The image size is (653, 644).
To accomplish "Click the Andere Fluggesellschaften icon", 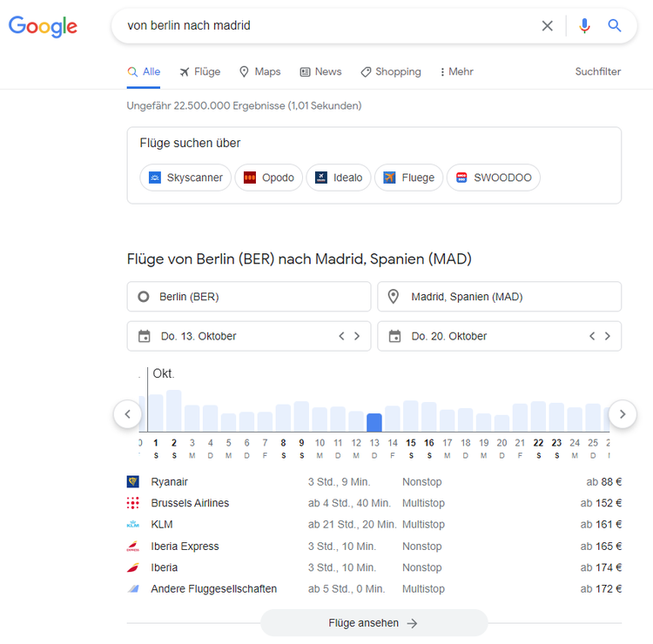I will [133, 588].
